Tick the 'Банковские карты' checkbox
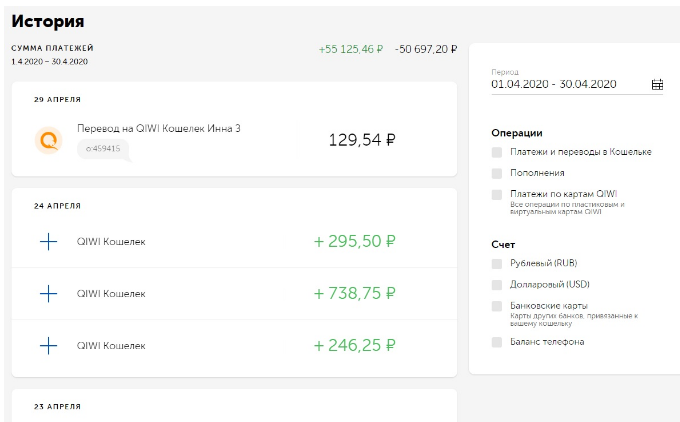The width and height of the screenshot is (680, 422). pyautogui.click(x=497, y=306)
